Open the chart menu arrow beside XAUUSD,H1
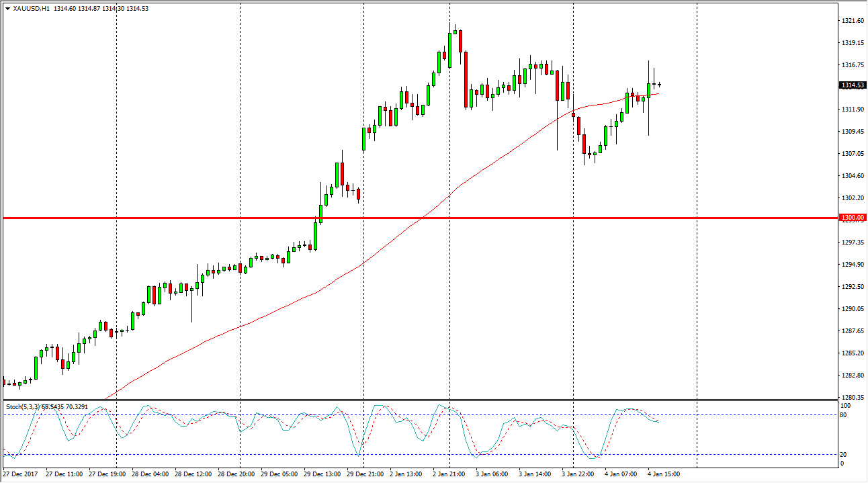The width and height of the screenshot is (868, 483). (x=7, y=8)
